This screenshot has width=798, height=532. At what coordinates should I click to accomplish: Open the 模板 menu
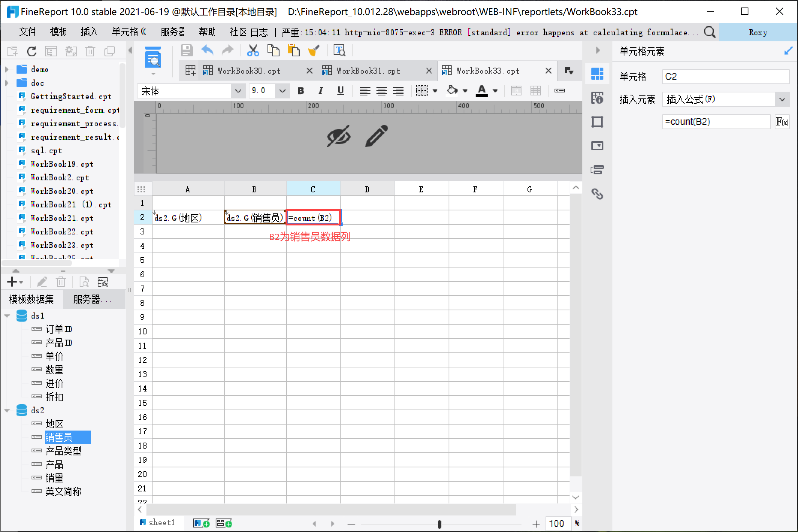[58, 32]
